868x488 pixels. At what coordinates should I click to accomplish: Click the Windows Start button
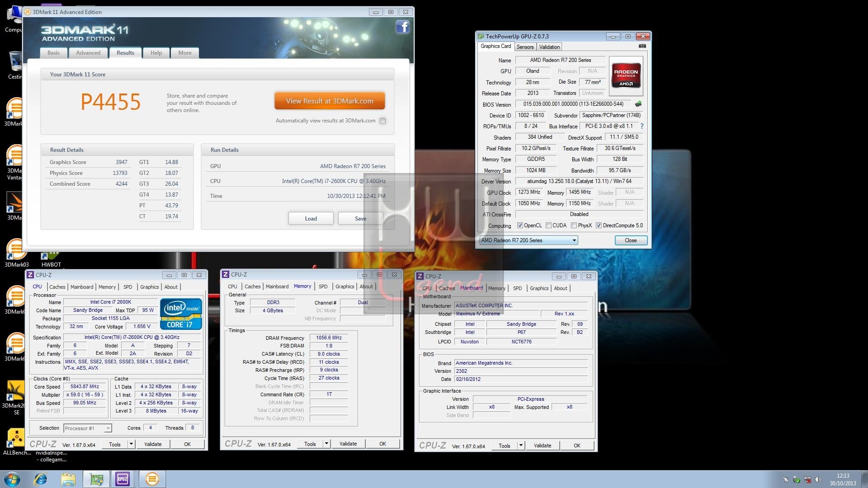(x=12, y=479)
